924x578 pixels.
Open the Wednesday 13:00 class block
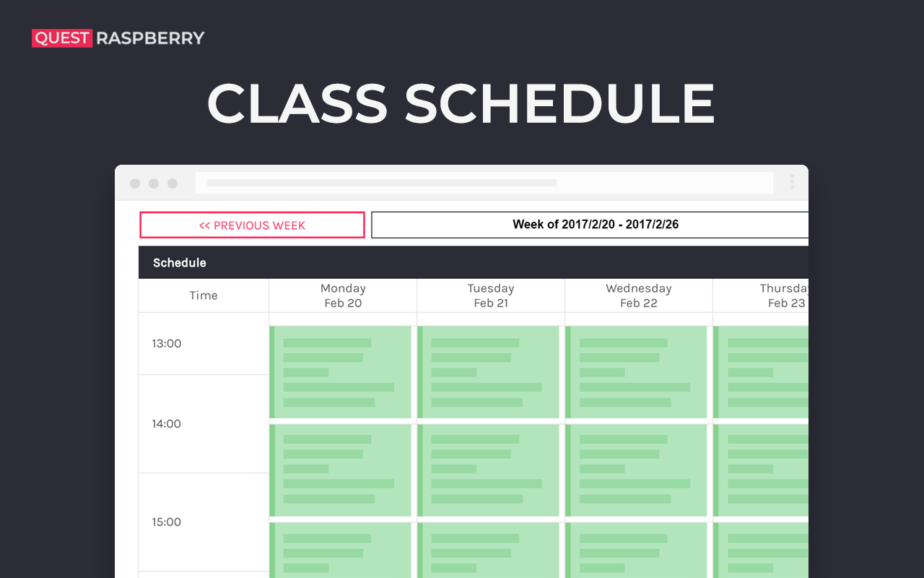click(x=637, y=372)
